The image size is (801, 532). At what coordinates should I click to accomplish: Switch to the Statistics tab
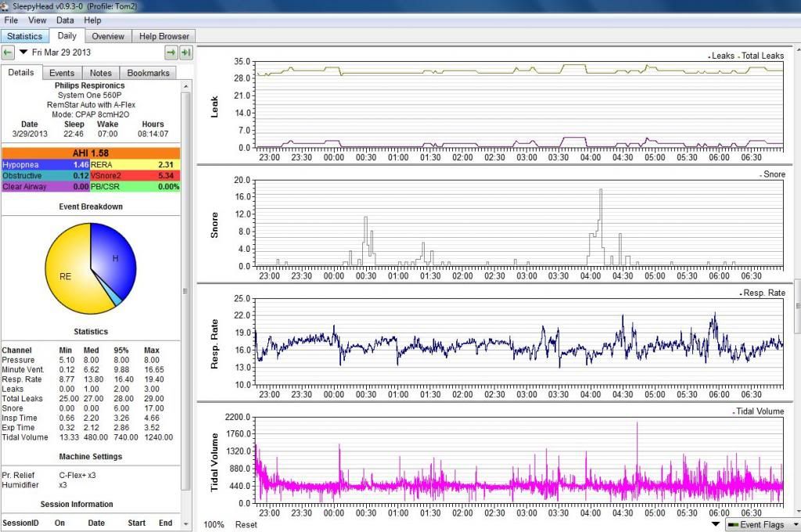pos(24,36)
